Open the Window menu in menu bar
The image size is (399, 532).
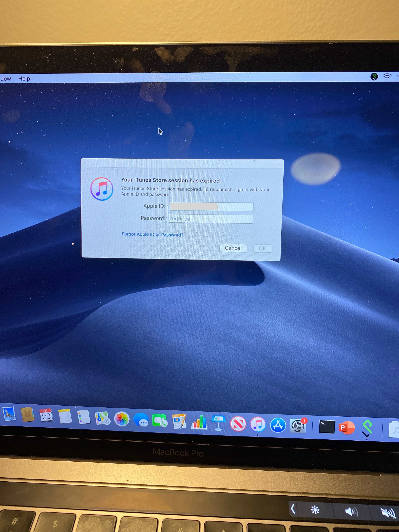[x=5, y=79]
